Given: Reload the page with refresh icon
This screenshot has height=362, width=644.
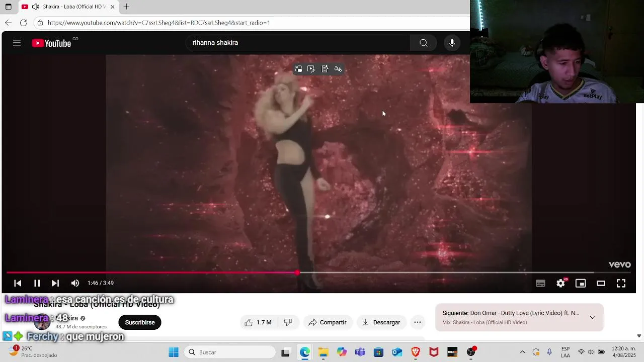Looking at the screenshot, I should click(23, 23).
